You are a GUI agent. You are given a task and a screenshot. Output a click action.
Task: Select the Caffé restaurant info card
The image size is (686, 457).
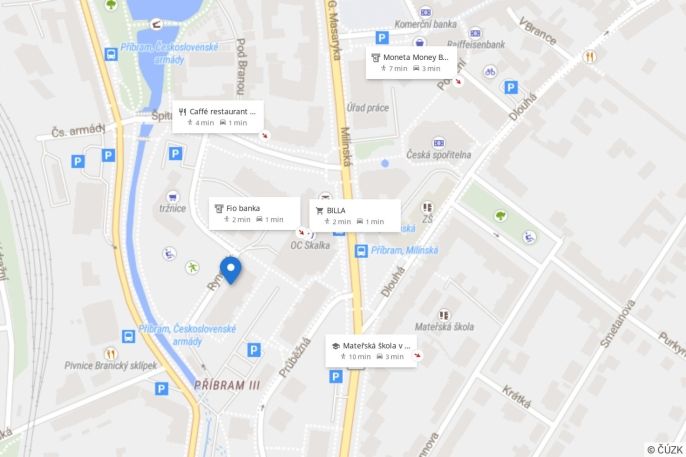coord(218,117)
